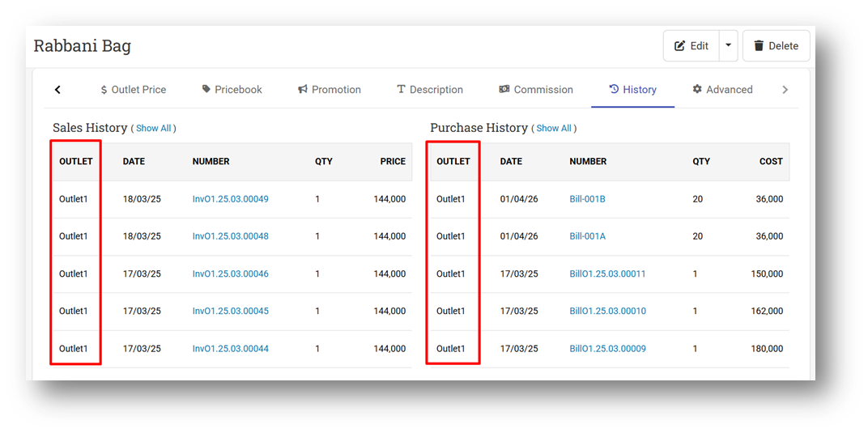Click the Edit button
This screenshot has height=433, width=868.
691,46
